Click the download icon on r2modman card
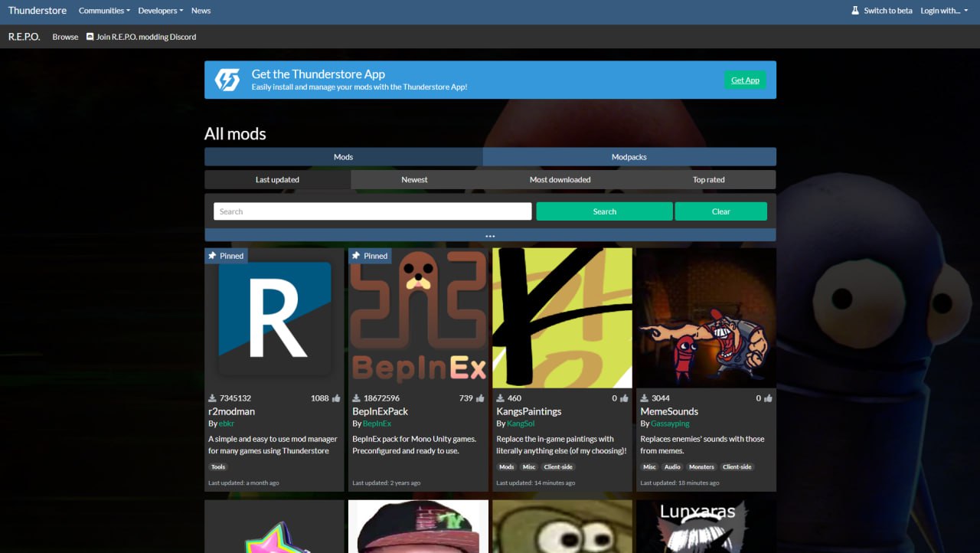 point(212,398)
